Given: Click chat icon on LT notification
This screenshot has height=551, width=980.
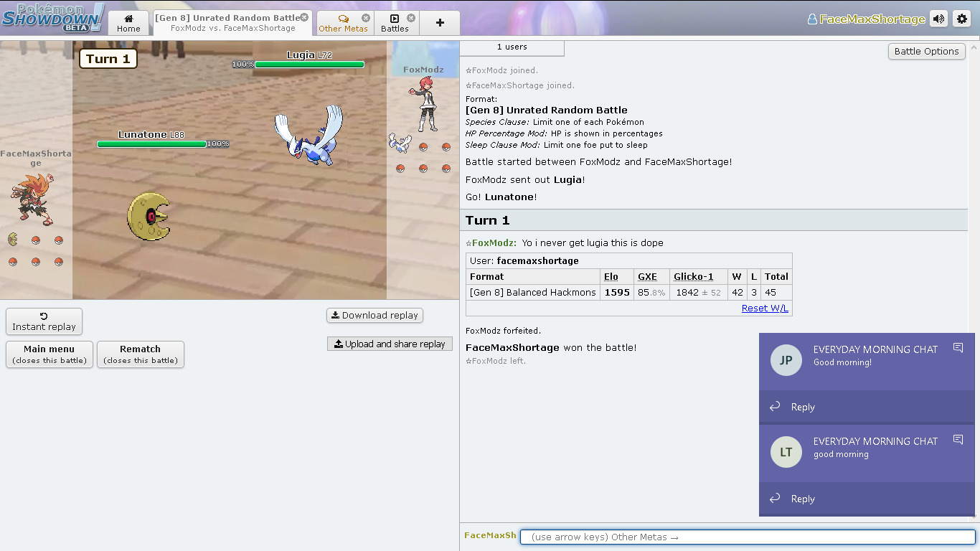Looking at the screenshot, I should 958,439.
